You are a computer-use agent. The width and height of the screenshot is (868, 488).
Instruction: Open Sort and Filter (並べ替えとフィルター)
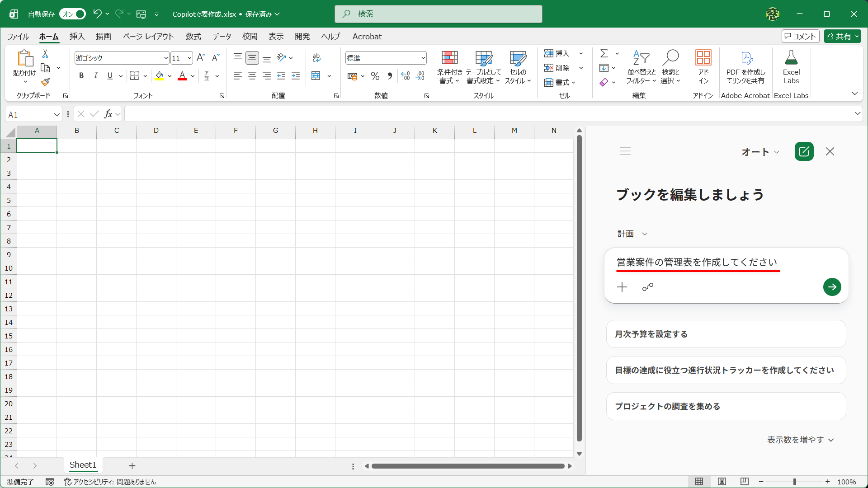coord(641,67)
